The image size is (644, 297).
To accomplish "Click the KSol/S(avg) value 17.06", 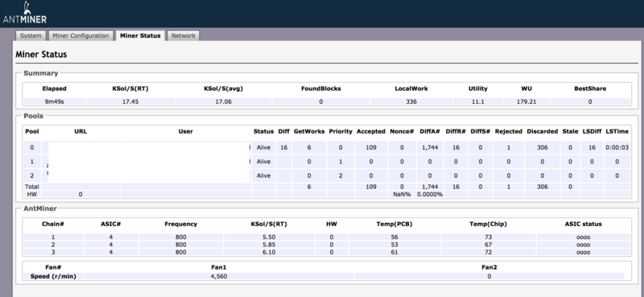I will click(x=223, y=101).
